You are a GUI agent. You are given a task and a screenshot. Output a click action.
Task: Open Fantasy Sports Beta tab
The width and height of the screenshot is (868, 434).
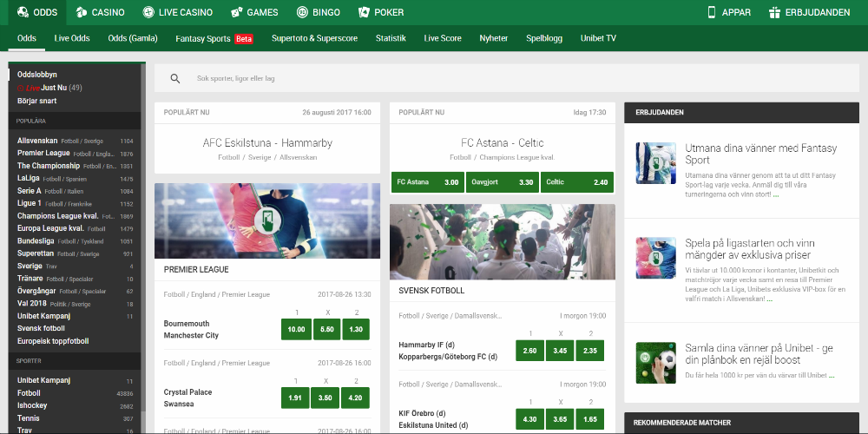(x=214, y=39)
